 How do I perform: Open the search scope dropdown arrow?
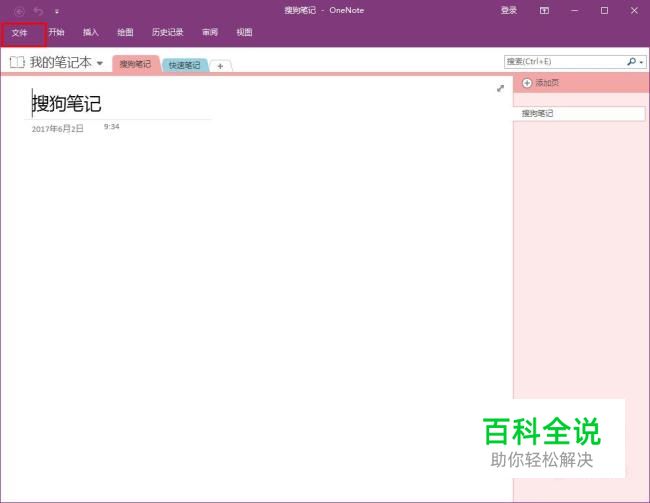click(x=642, y=62)
